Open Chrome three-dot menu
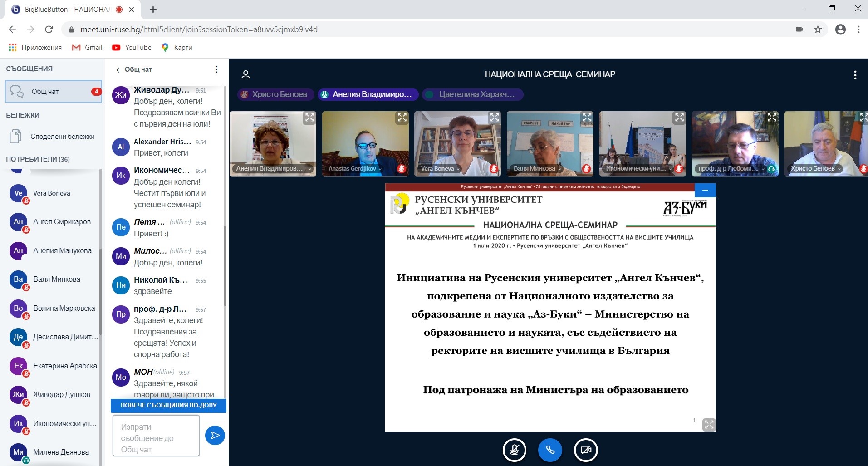 click(858, 29)
